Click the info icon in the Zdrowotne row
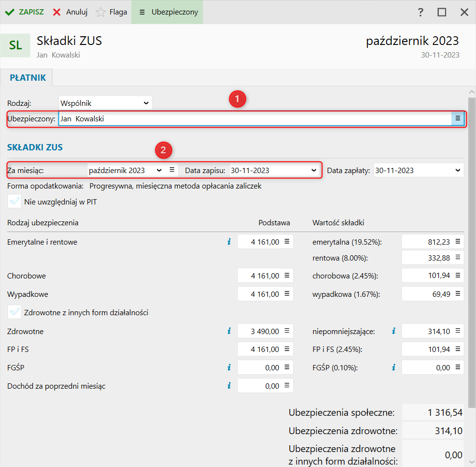Viewport: 476px width, 467px height. (229, 331)
